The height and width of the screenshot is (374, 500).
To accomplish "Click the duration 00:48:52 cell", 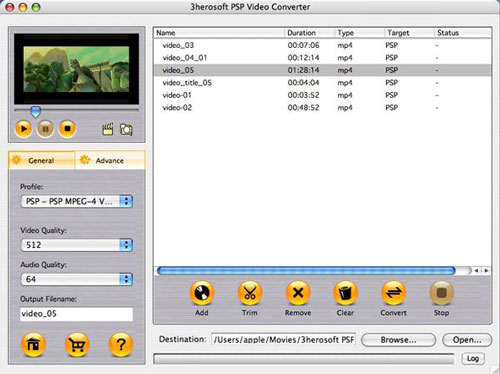I will coord(303,108).
